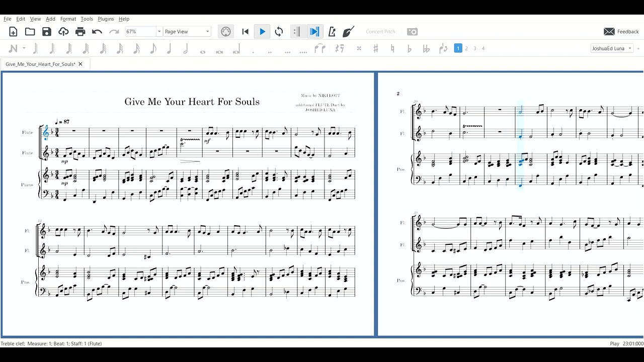Image resolution: width=644 pixels, height=362 pixels.
Task: Print the score using the printer icon
Action: click(x=80, y=32)
